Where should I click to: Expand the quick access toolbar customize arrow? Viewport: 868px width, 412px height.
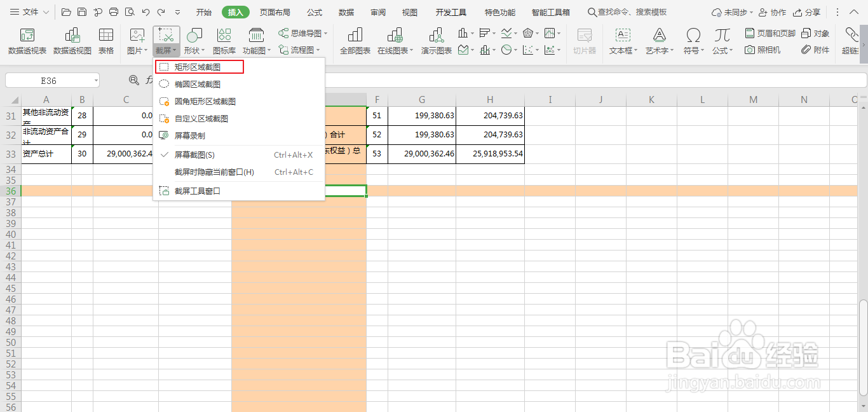pyautogui.click(x=177, y=12)
